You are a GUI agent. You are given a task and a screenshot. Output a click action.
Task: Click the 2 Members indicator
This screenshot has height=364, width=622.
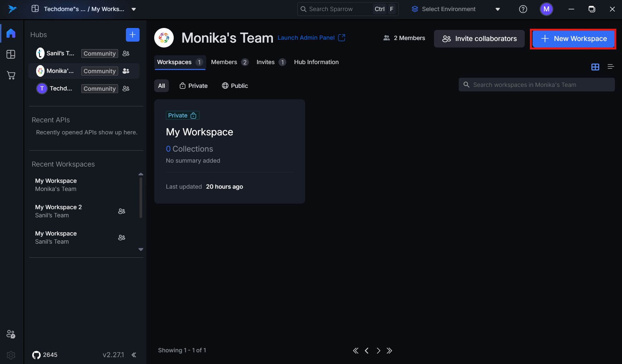pos(404,38)
